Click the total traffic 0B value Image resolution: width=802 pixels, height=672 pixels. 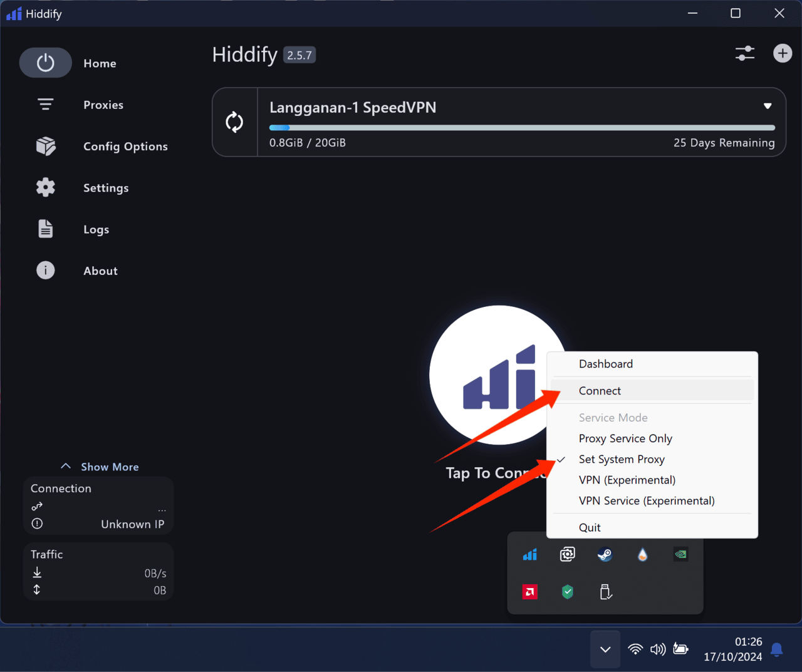coord(160,590)
